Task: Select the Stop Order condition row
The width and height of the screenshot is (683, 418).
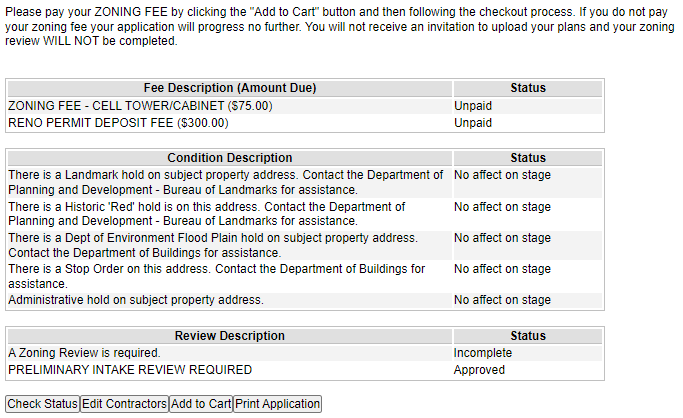Action: pos(305,276)
